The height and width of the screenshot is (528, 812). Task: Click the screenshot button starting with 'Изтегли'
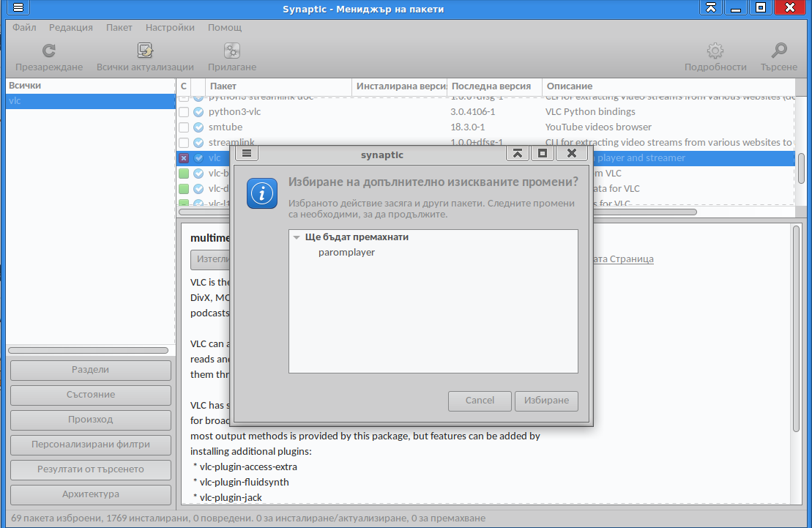[x=210, y=259]
